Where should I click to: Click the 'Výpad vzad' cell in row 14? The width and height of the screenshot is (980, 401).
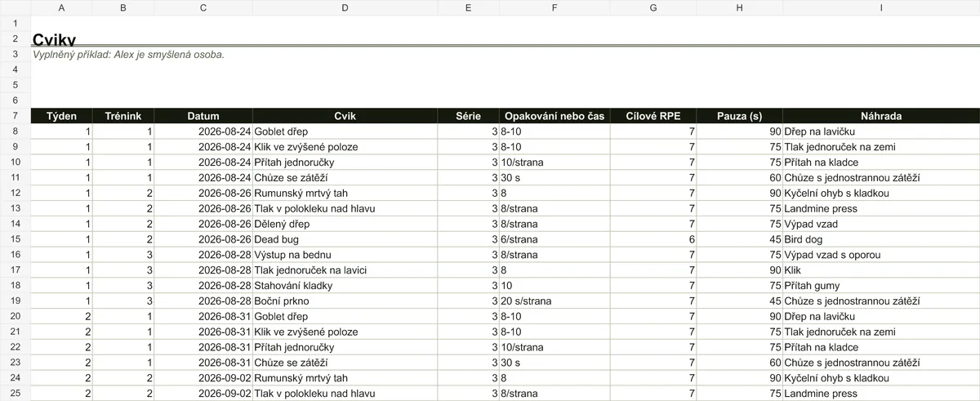(x=881, y=224)
